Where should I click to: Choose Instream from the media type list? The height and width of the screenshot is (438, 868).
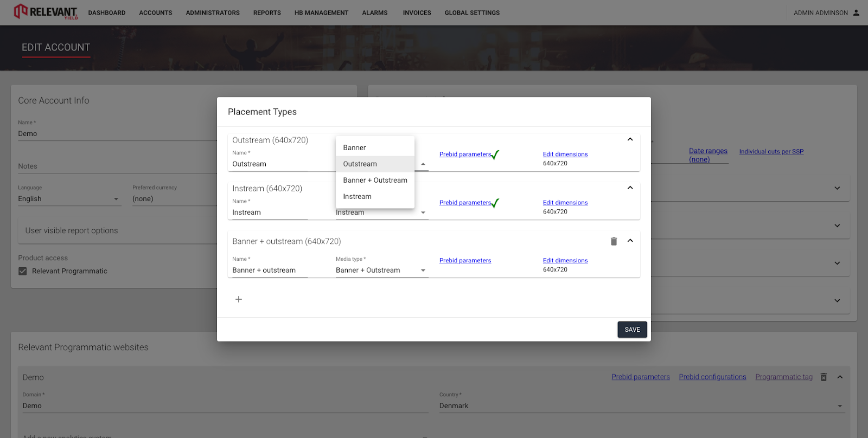point(375,196)
